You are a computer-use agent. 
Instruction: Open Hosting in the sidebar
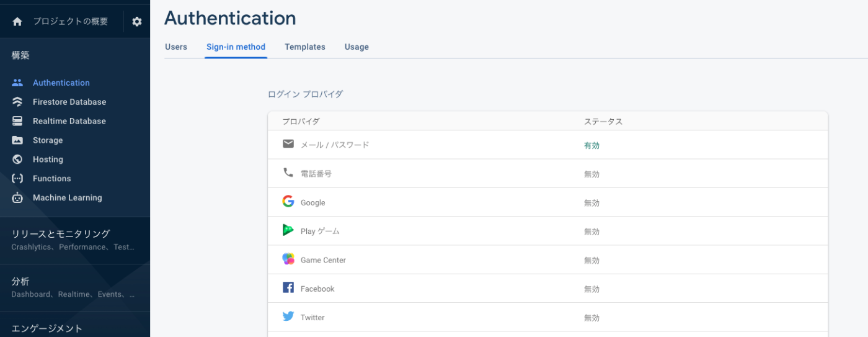[x=48, y=160]
